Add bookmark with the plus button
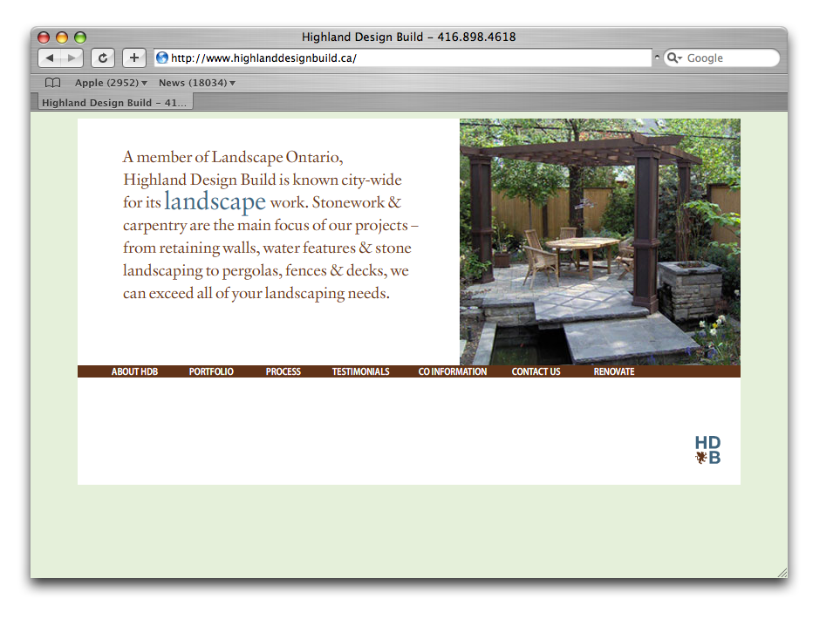 (x=134, y=58)
